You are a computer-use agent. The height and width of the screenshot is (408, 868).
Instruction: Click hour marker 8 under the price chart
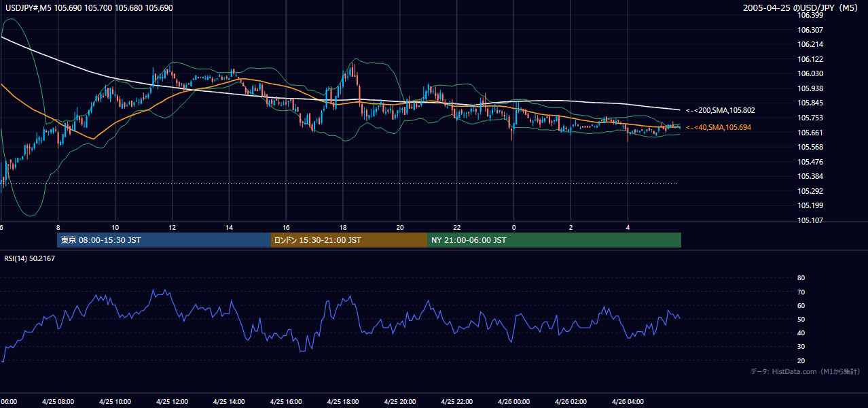pos(58,227)
